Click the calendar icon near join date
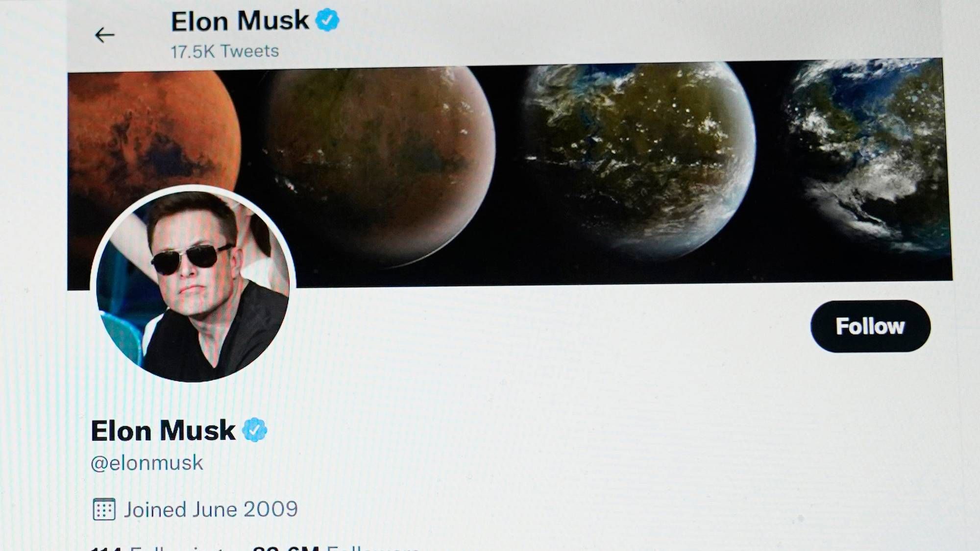This screenshot has width=980, height=551. (104, 509)
